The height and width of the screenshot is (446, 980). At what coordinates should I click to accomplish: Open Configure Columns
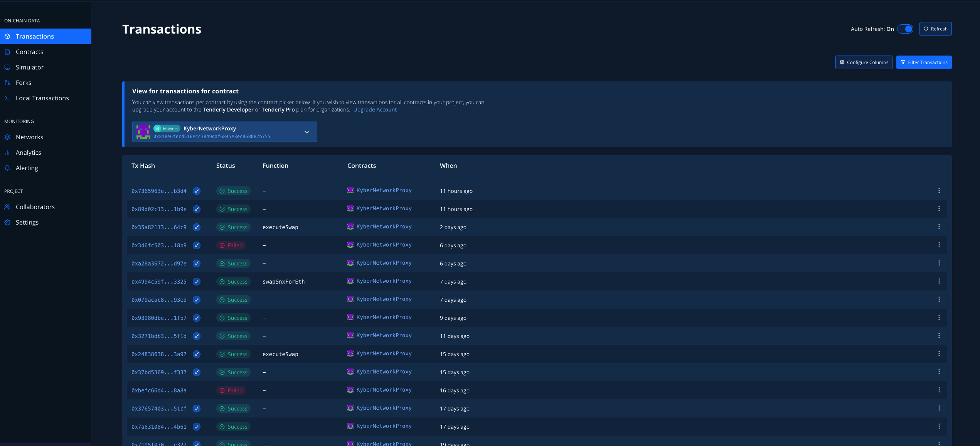click(x=864, y=63)
